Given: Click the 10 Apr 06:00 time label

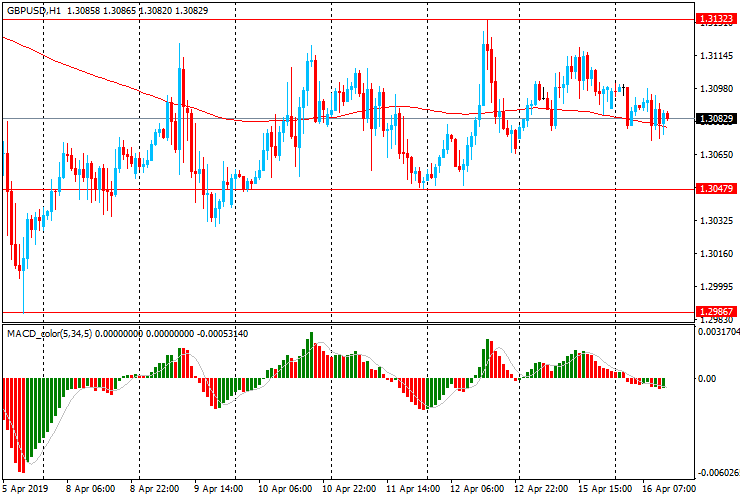Looking at the screenshot, I should (x=285, y=490).
